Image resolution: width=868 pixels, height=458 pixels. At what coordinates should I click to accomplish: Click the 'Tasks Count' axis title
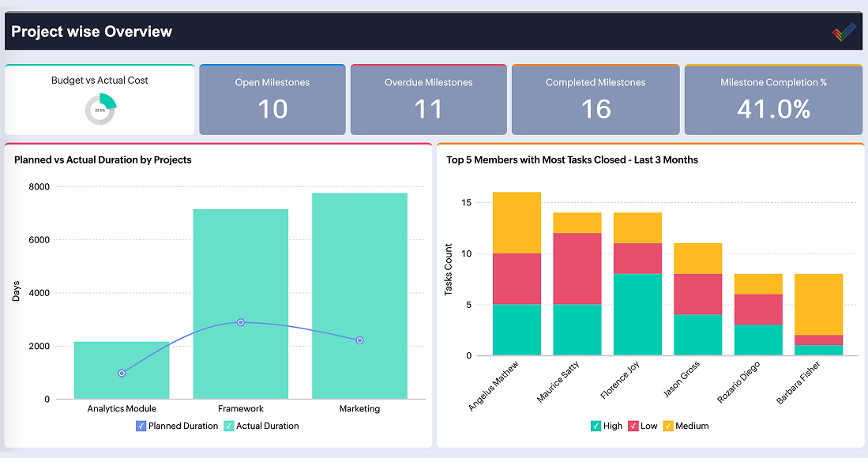(449, 269)
